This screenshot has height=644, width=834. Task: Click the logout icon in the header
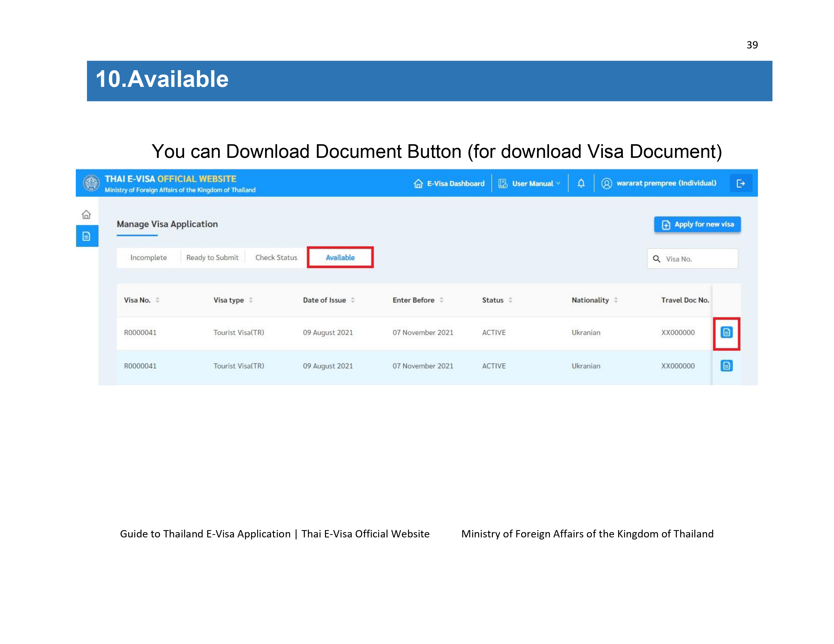[741, 184]
